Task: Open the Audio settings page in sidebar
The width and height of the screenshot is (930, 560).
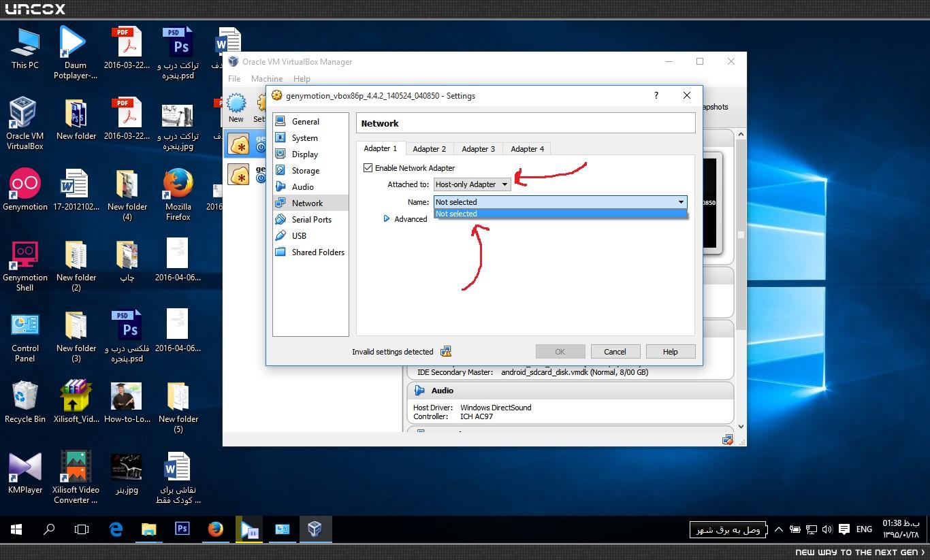Action: pos(310,187)
